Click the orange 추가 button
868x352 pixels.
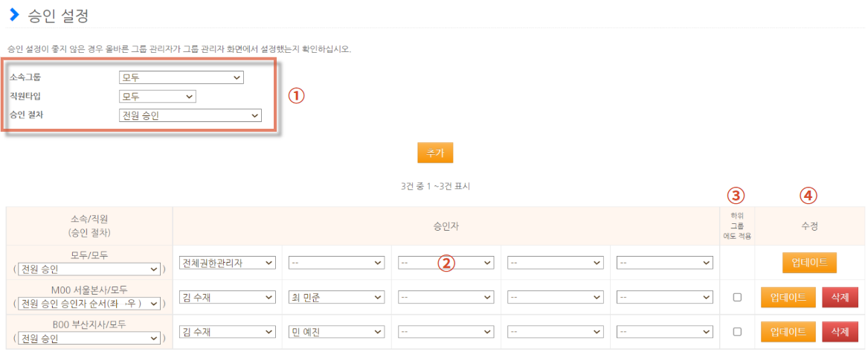coord(435,152)
